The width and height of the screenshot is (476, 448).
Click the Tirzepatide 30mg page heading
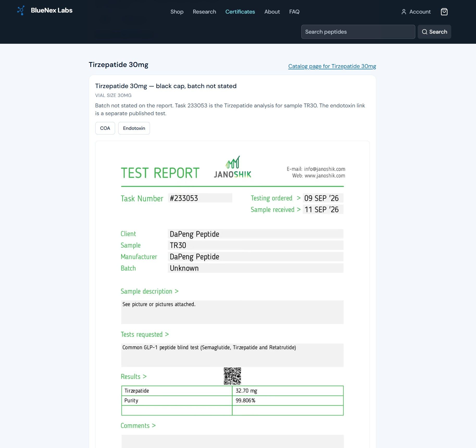click(118, 65)
